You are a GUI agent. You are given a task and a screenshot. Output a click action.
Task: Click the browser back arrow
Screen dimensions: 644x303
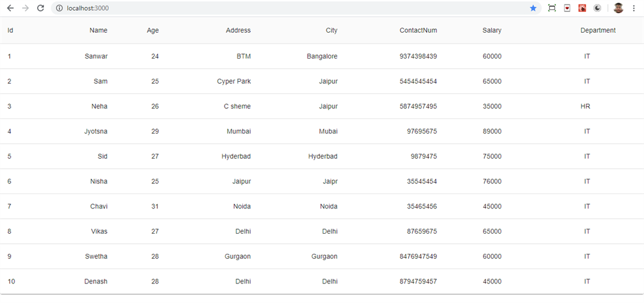(x=10, y=8)
